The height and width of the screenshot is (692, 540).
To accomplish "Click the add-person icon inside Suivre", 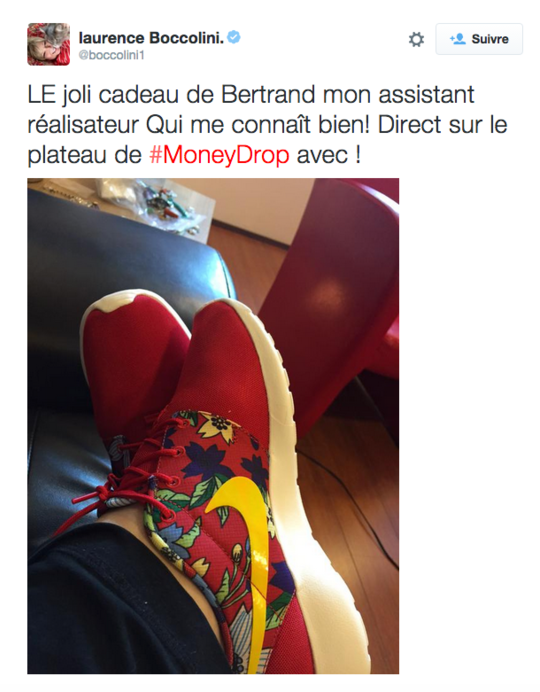I will point(458,39).
